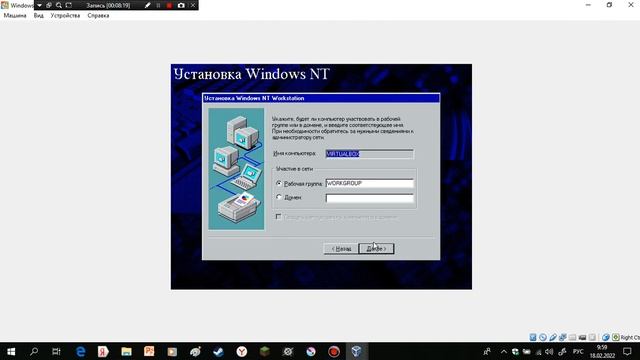Toggle the disabled checkbox below Домен
The image size is (640, 360).
click(x=279, y=217)
